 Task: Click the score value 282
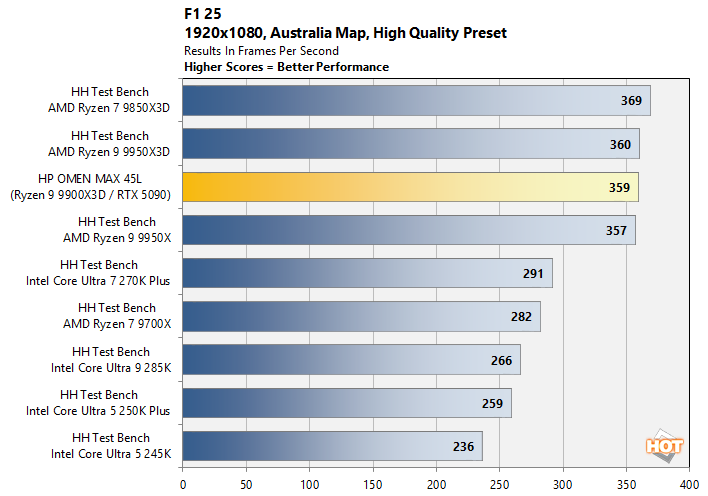tap(522, 317)
